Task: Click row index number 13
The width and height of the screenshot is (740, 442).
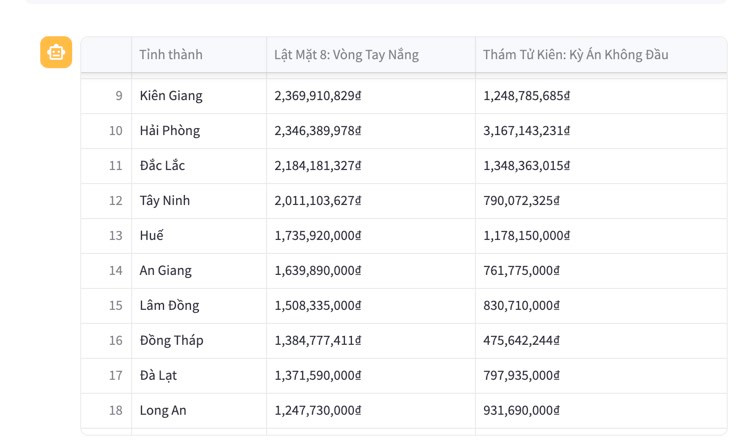Action: [116, 235]
